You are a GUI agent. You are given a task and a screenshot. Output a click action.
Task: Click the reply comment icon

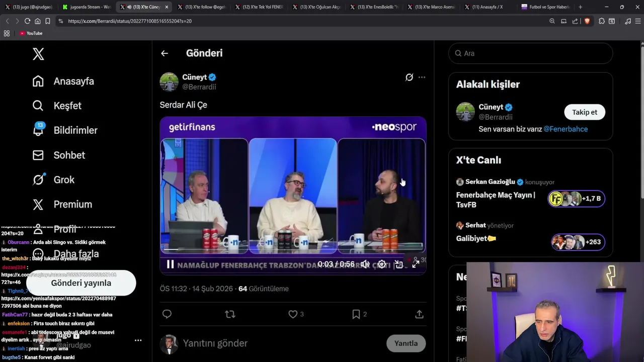[167, 314]
